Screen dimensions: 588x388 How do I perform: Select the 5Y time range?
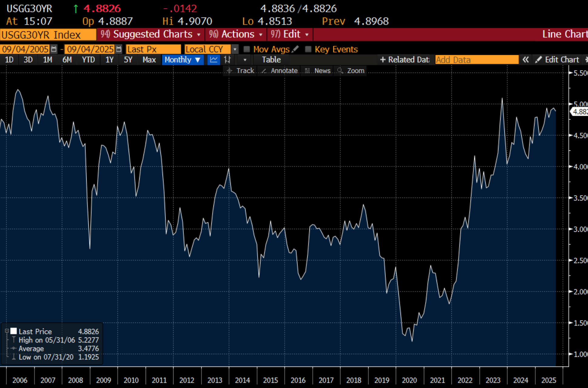(128, 60)
